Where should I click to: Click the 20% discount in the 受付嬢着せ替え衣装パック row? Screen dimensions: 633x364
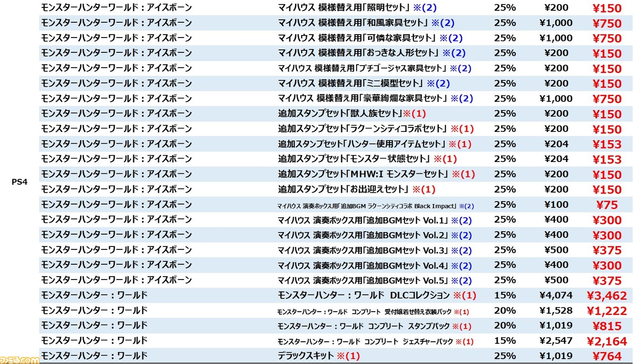click(x=505, y=310)
